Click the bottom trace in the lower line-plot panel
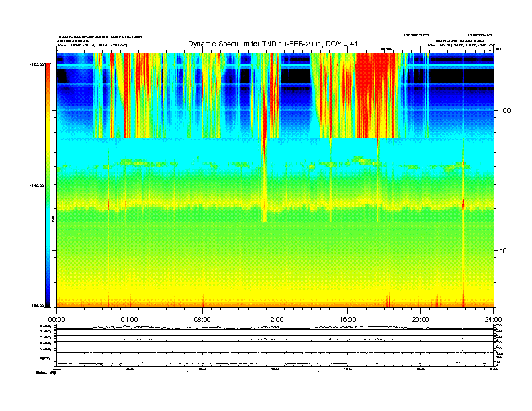The width and height of the screenshot is (532, 411). click(x=275, y=363)
